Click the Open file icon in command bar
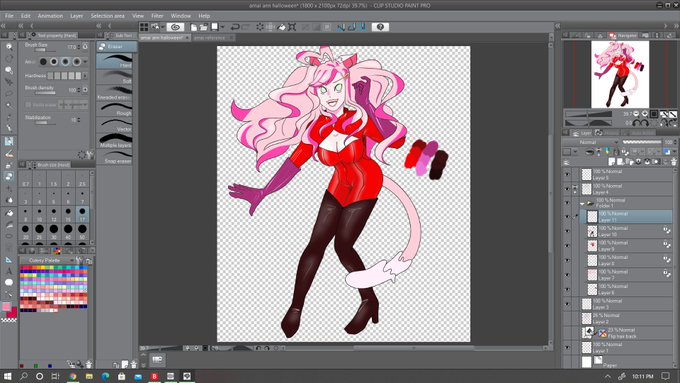Screen dimensions: 680x383 point(203,27)
